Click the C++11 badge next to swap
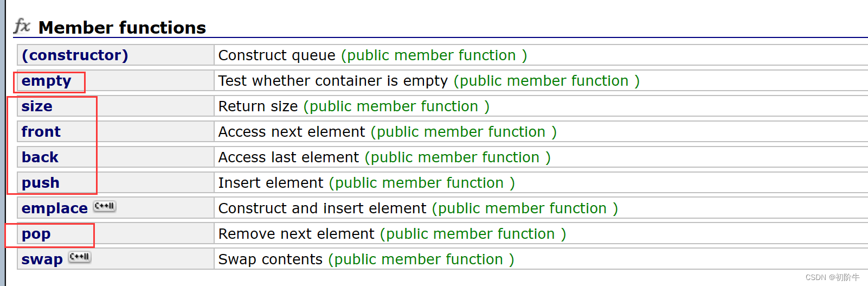Viewport: 868px width, 286px height. tap(80, 257)
